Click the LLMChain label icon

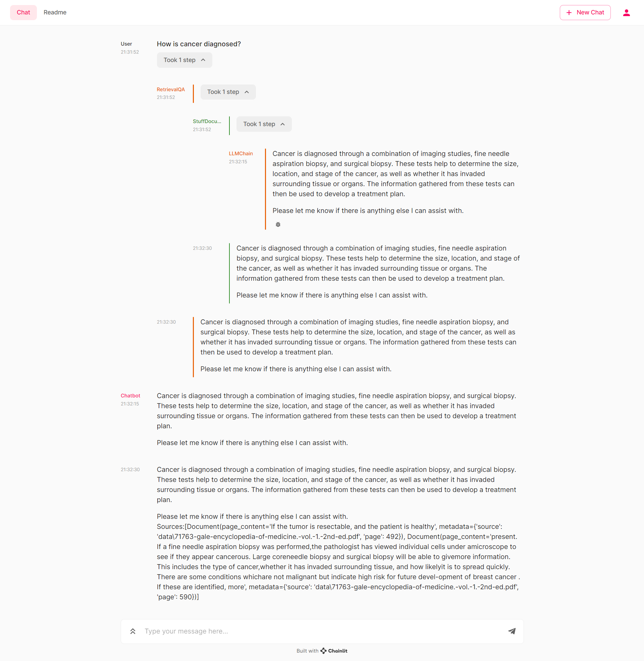[241, 154]
